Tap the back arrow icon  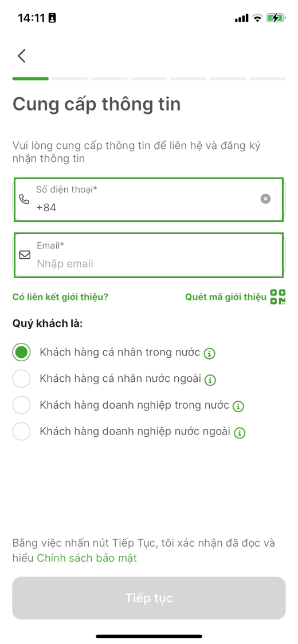[x=22, y=56]
